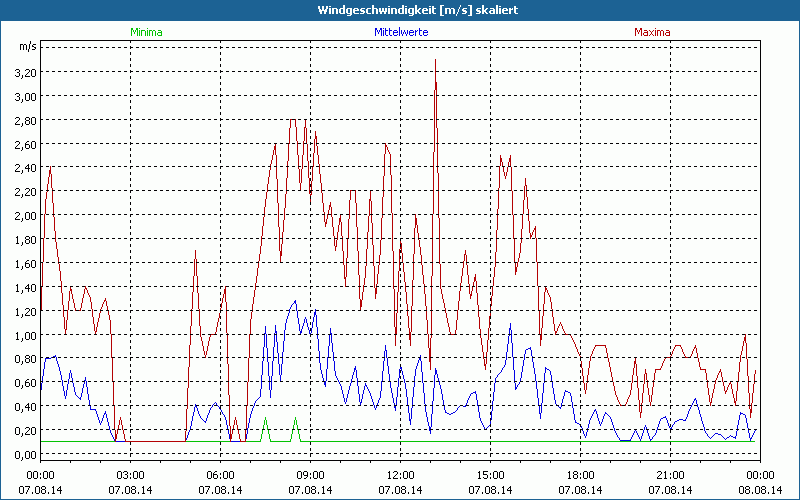Select the 06:00 time axis label
Viewport: 800px width, 500px height.
click(220, 475)
